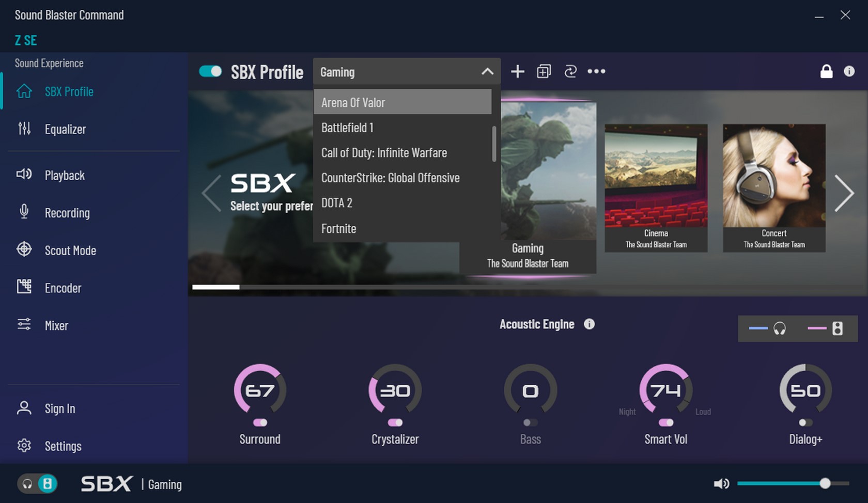Screen dimensions: 868x503
Task: Click SBX Gaming status text
Action: click(x=131, y=484)
